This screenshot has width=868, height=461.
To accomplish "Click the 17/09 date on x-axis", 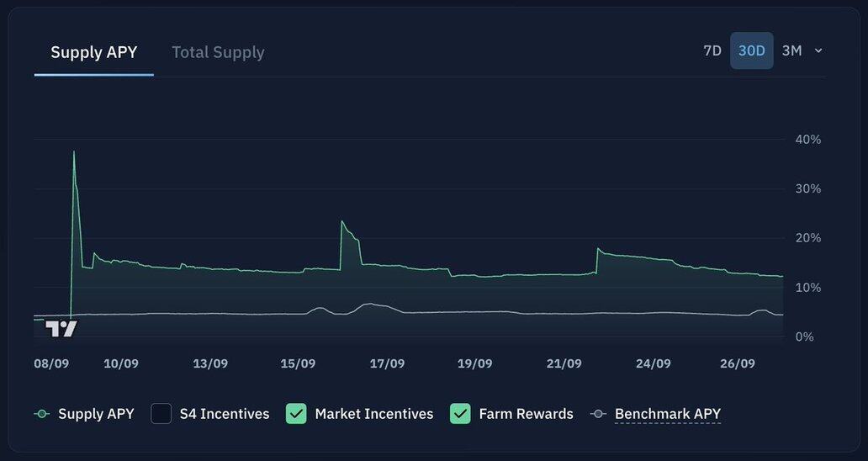I will click(x=387, y=363).
